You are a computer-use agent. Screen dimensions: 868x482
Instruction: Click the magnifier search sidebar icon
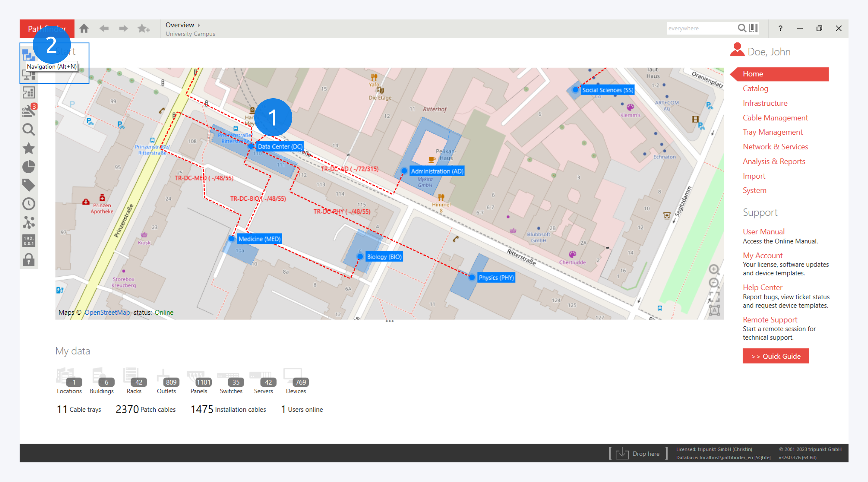(29, 130)
